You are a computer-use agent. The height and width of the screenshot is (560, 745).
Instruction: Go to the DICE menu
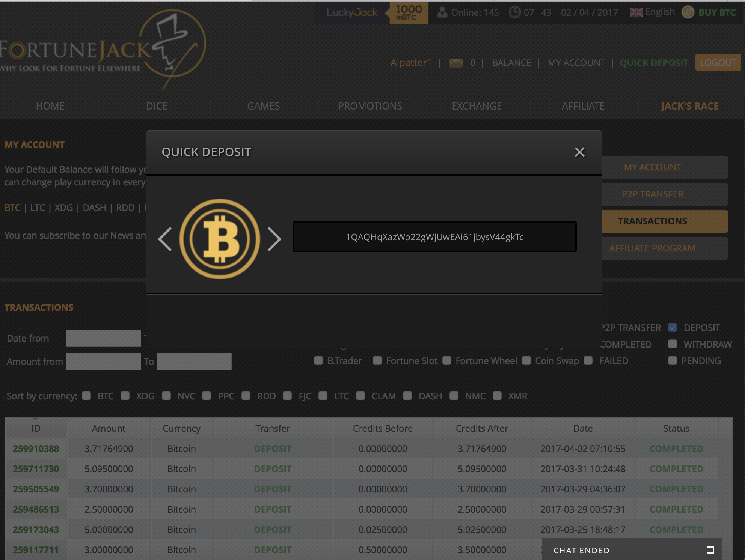coord(157,106)
